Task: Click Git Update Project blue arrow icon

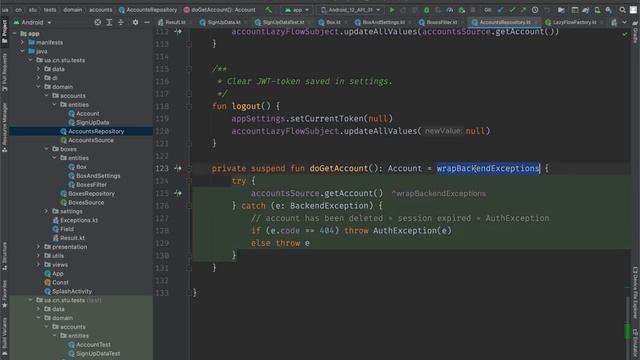Action: [501, 10]
